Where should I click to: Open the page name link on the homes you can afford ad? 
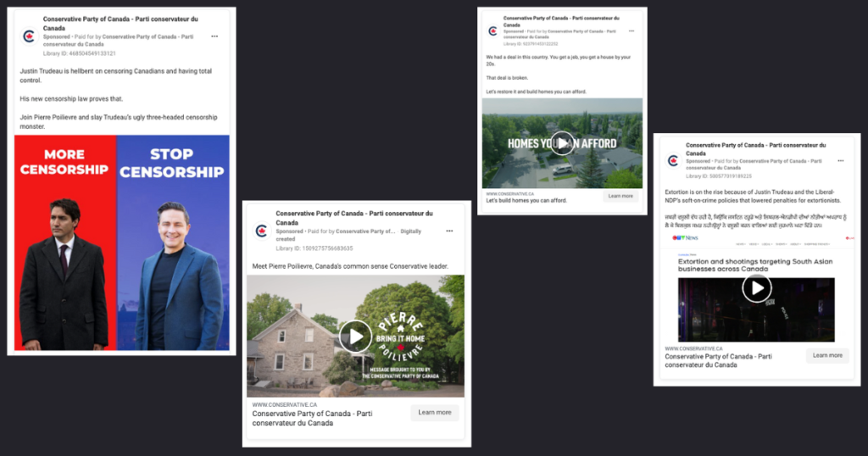click(561, 21)
